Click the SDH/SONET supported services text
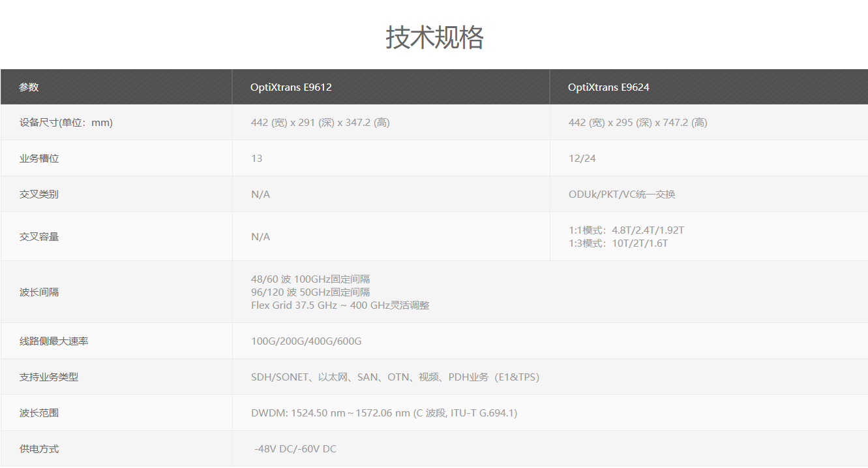 coord(395,377)
